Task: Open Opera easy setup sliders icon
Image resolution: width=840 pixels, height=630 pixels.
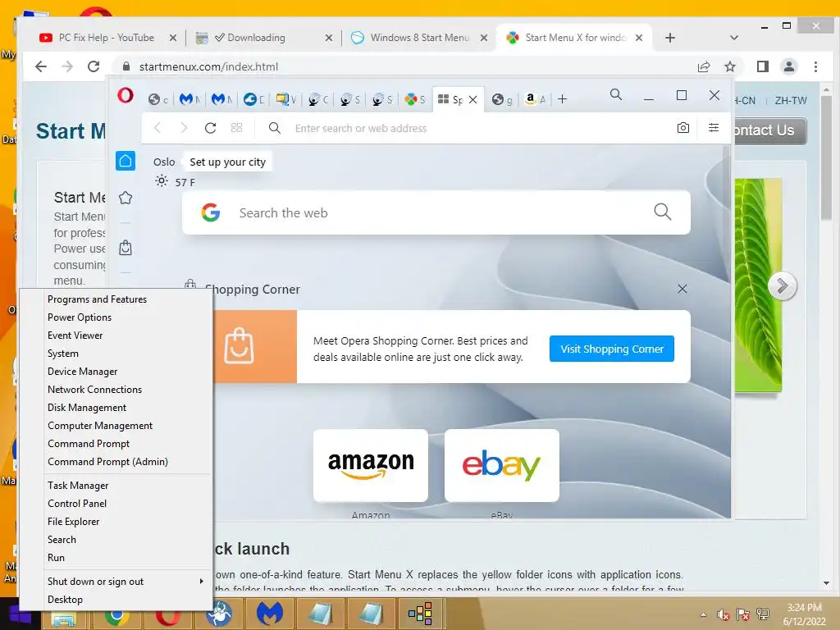Action: [x=714, y=127]
